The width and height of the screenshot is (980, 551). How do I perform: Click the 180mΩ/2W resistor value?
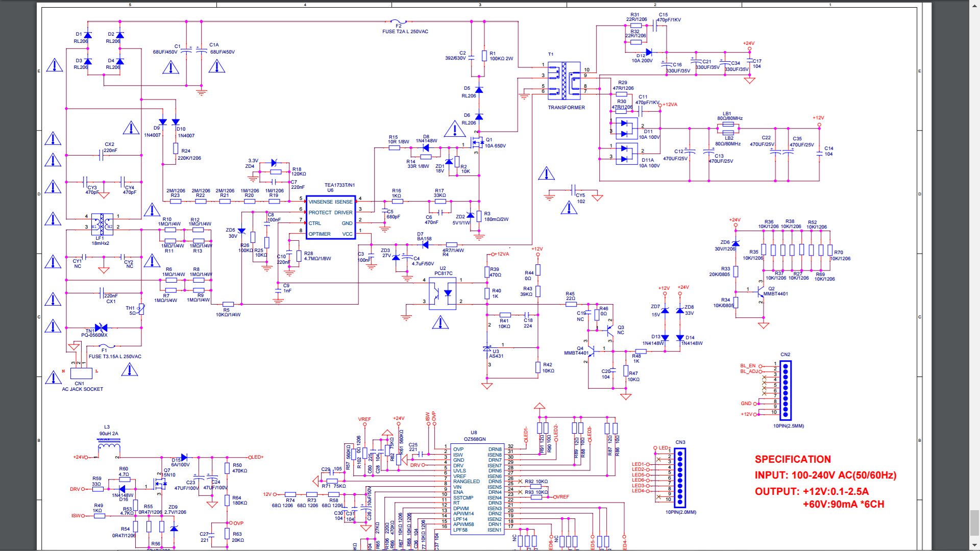496,219
